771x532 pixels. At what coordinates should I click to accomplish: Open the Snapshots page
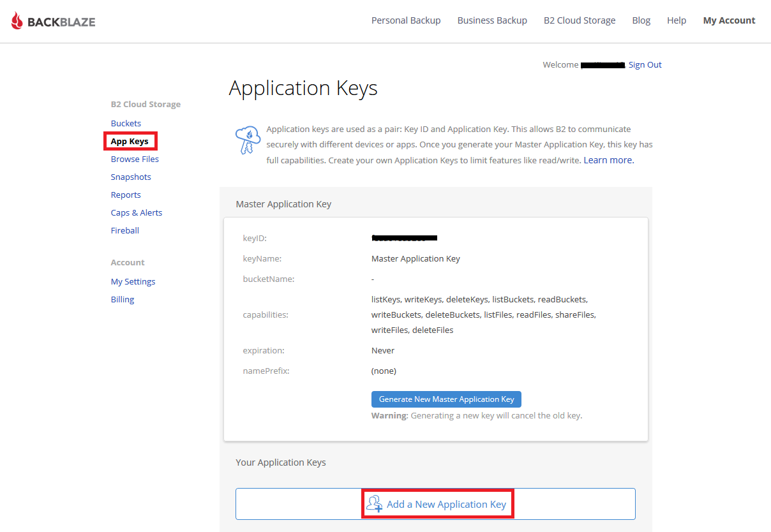[131, 177]
